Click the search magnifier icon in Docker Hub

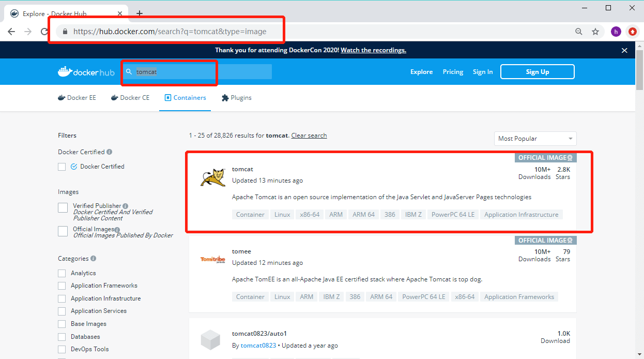(129, 72)
